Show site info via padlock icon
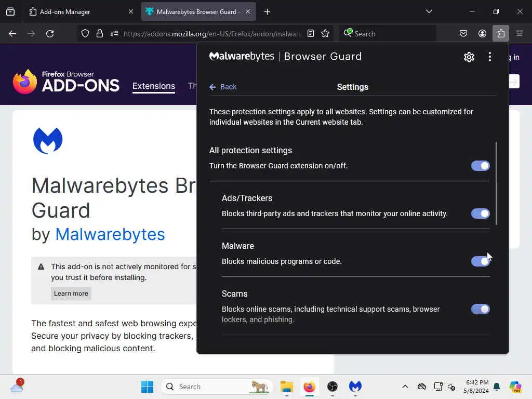Image resolution: width=532 pixels, height=399 pixels. pyautogui.click(x=99, y=33)
